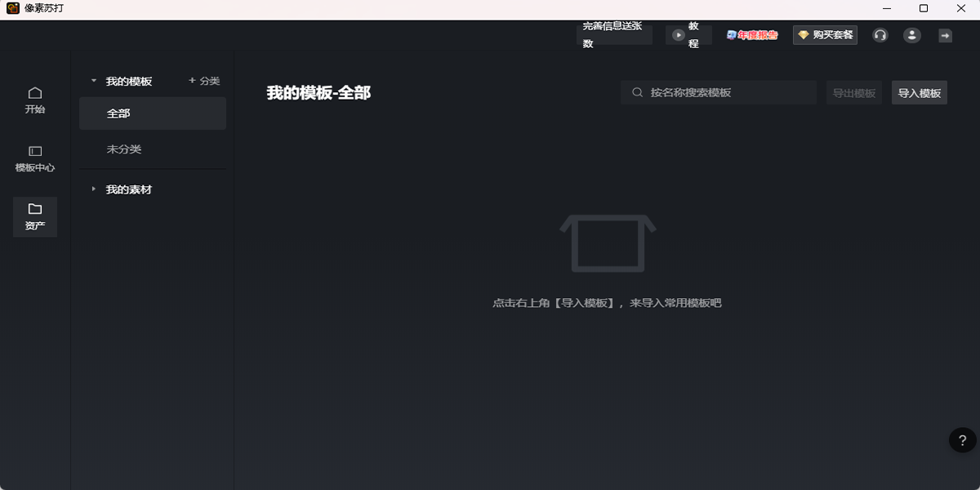Screen dimensions: 980x490
Task: Open the floating question mark help button
Action: click(x=961, y=440)
